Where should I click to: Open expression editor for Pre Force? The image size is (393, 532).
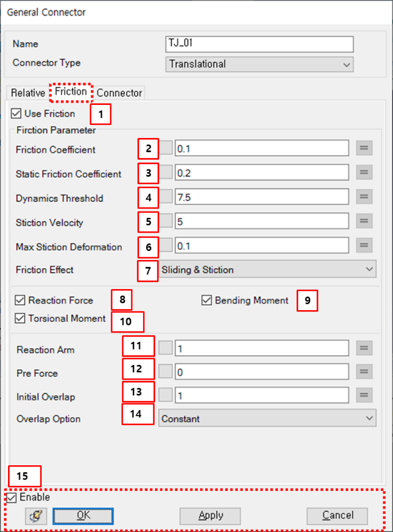(x=364, y=372)
